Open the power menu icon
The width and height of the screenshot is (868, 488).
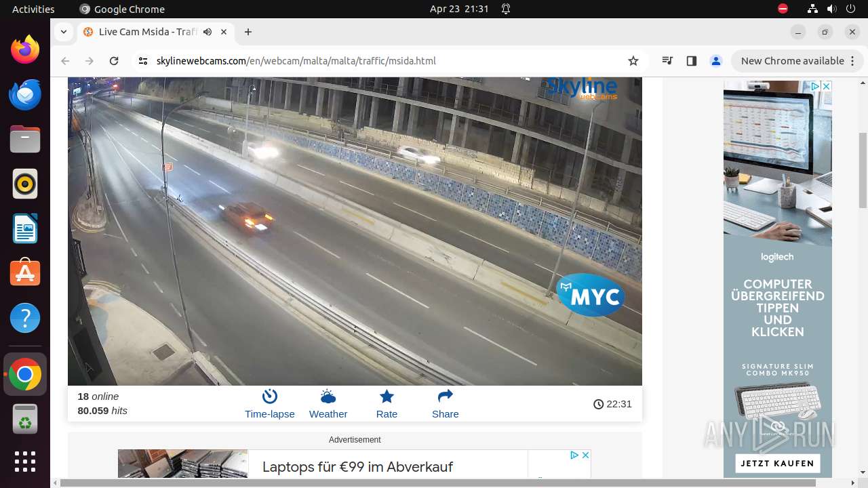point(850,9)
